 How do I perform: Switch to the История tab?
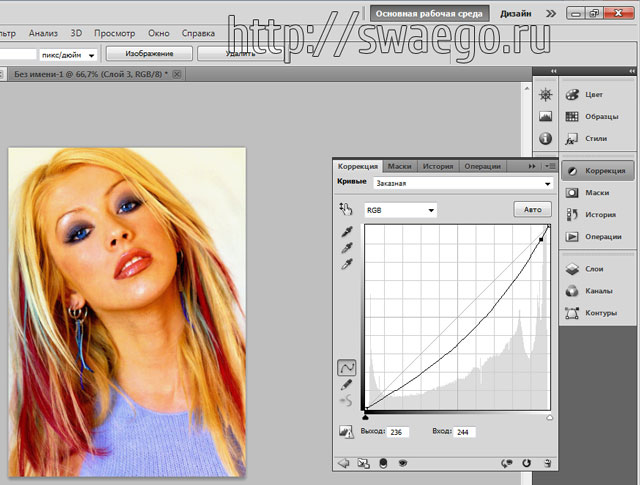click(x=438, y=166)
